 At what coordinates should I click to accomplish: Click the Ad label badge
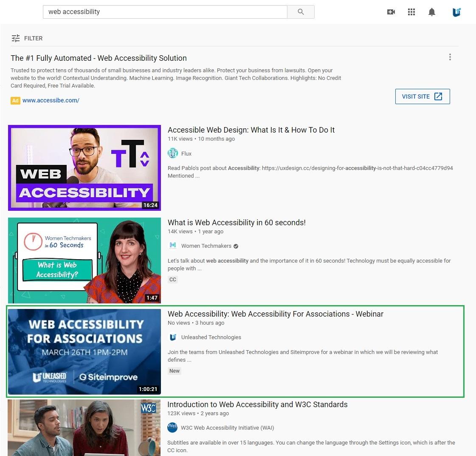click(15, 101)
